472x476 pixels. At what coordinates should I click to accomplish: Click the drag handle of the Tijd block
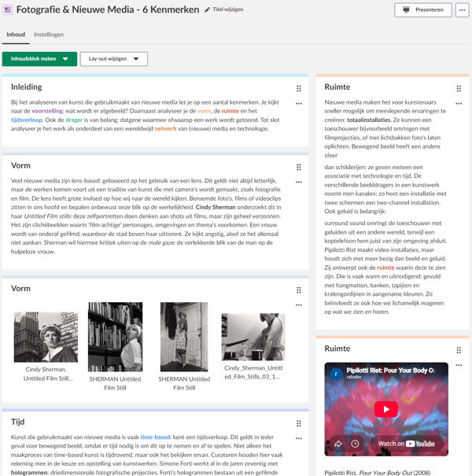[299, 423]
